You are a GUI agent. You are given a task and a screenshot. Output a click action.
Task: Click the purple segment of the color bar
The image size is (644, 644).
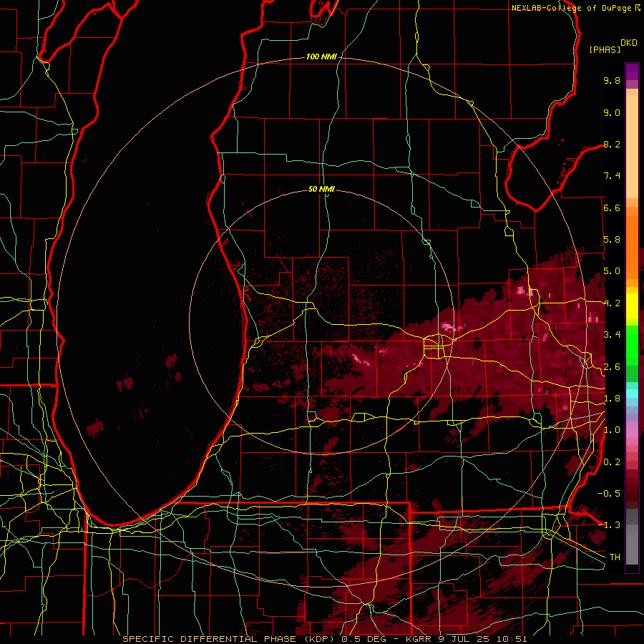pos(632,72)
